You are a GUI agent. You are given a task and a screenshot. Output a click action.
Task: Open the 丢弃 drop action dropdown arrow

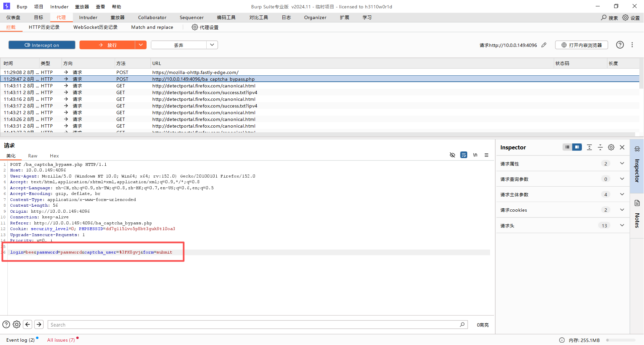(x=212, y=45)
